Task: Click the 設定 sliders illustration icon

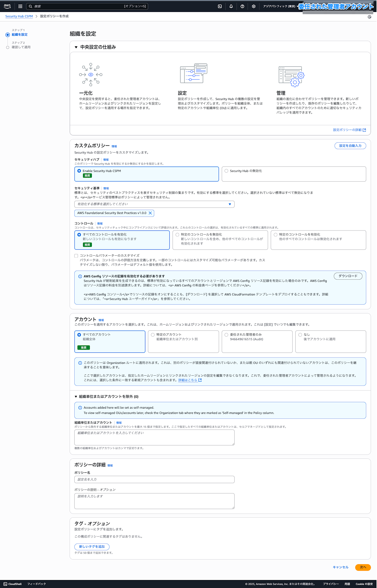Action: [193, 73]
